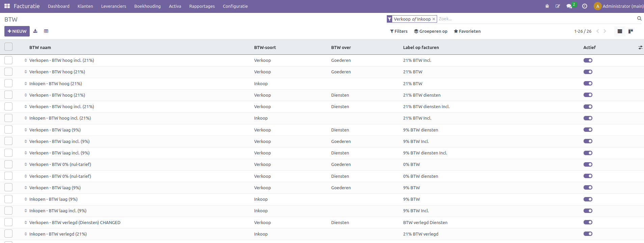Expand the Filters dropdown
This screenshot has width=644, height=243.
click(399, 31)
